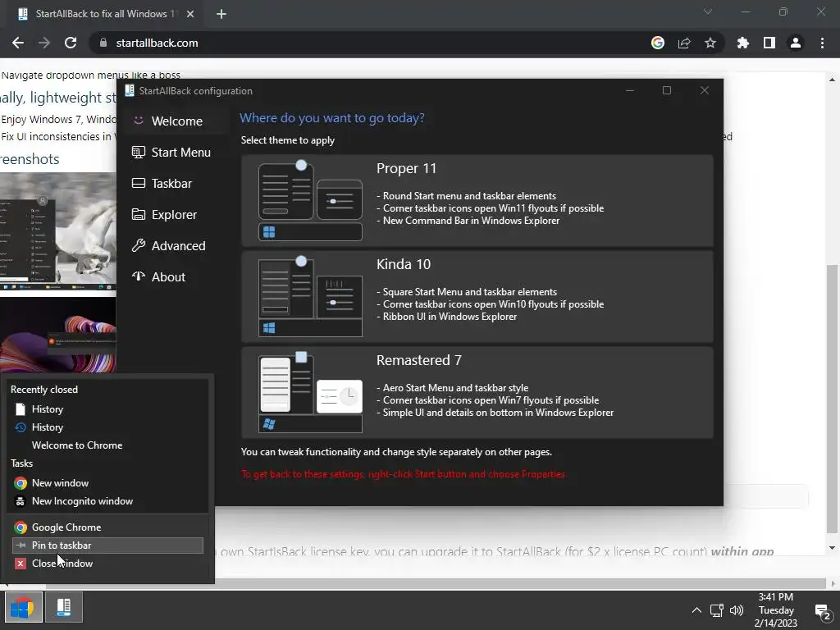Toggle Chrome side panel
The height and width of the screenshot is (630, 840).
pos(769,43)
